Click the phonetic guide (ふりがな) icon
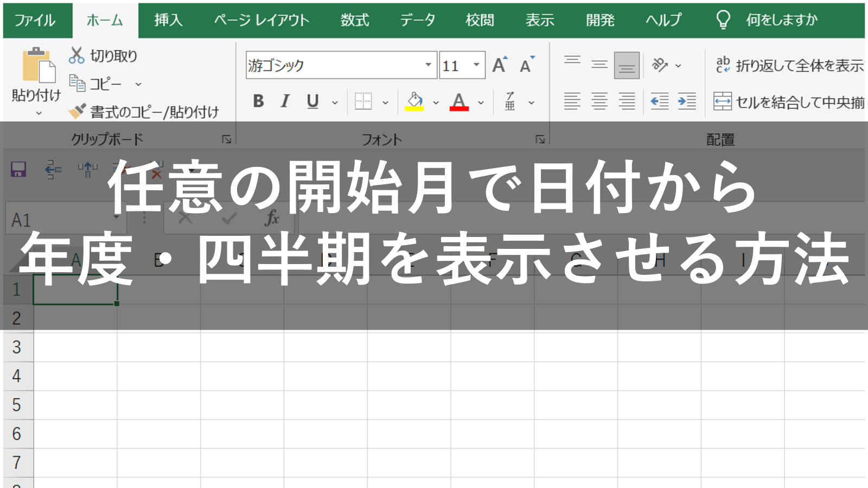 point(510,101)
